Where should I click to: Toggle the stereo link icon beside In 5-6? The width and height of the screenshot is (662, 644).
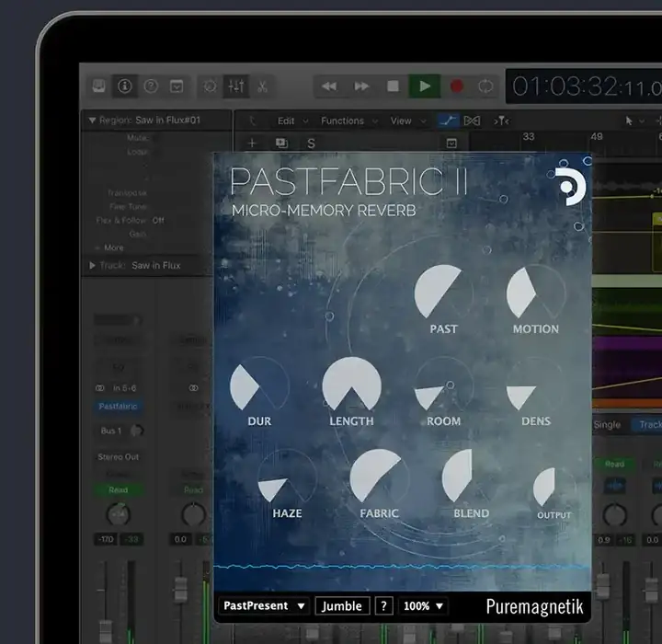point(99,388)
